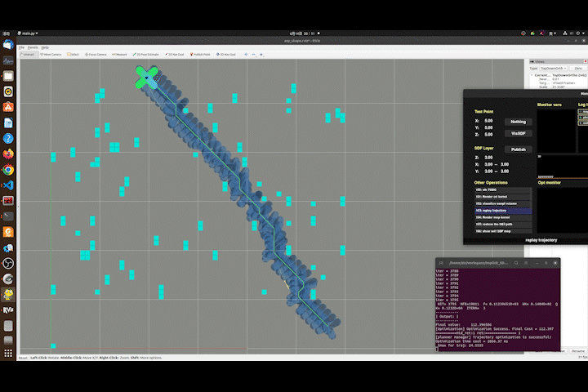
Task: Click the Nothing button
Action: [x=518, y=122]
